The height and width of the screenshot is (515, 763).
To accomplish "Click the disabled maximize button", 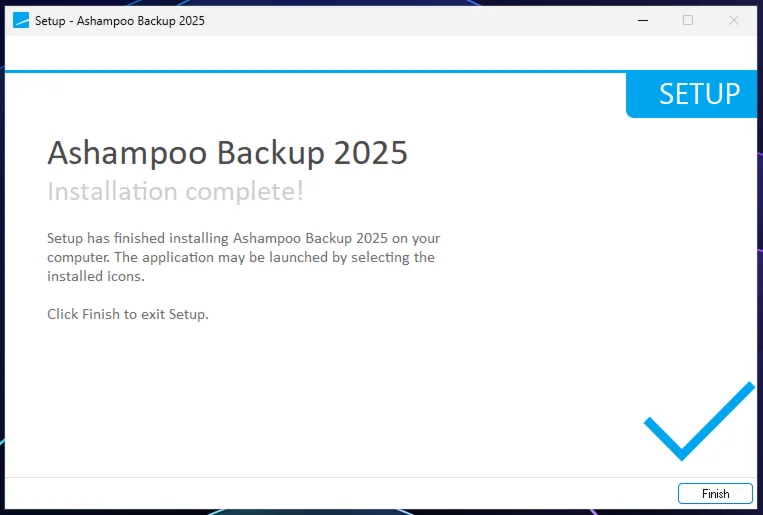I will coord(688,20).
